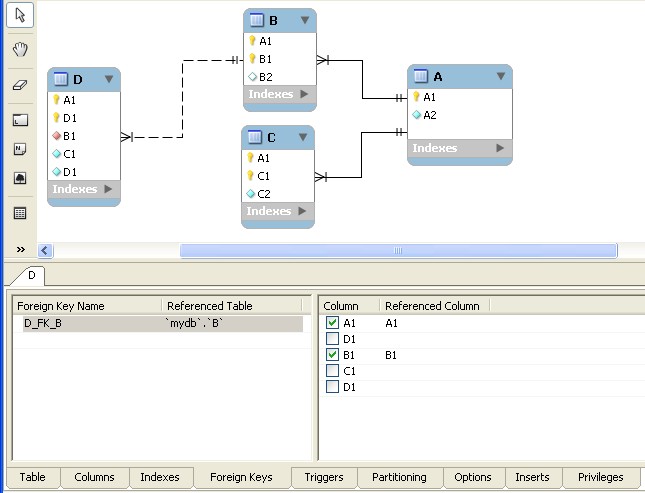Expand more tools with the double chevron
645x493 pixels.
(20, 249)
